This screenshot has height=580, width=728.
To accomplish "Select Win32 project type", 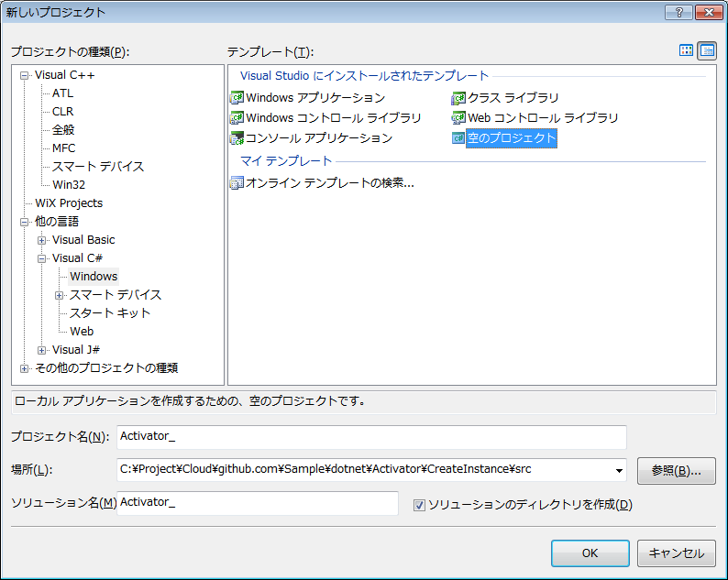I will [x=69, y=185].
